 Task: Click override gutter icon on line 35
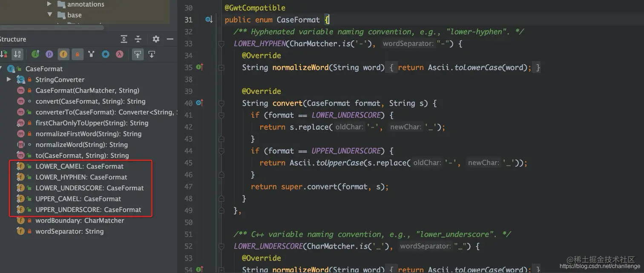[199, 67]
